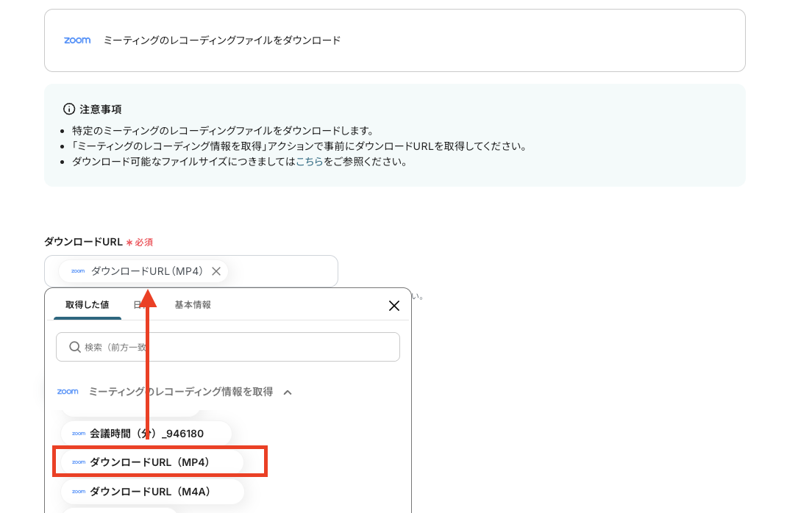This screenshot has width=812, height=513.
Task: Collapse the レコーディング情報を取得 value group
Action: [288, 392]
